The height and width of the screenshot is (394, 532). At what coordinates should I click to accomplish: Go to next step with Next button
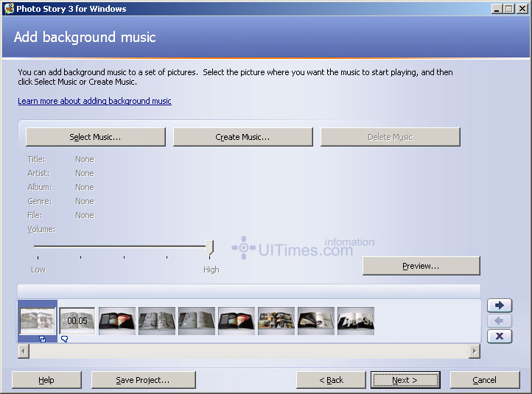[x=405, y=380]
